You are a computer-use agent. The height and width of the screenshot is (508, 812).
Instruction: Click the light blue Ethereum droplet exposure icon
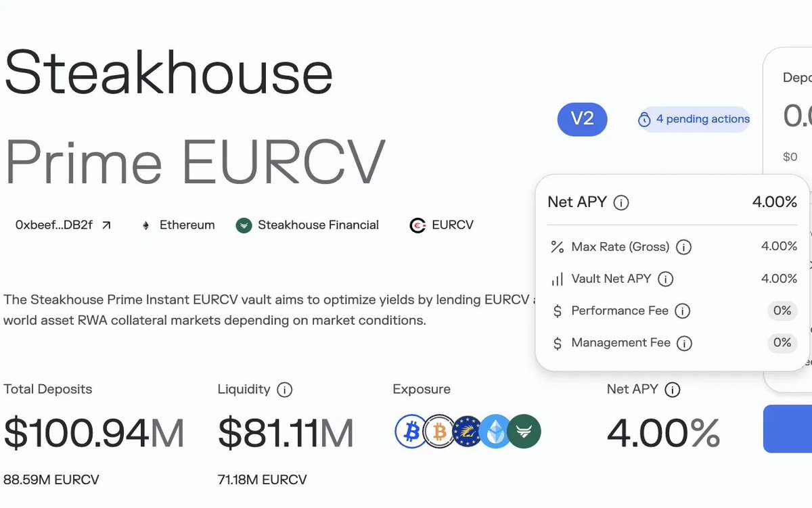[495, 432]
